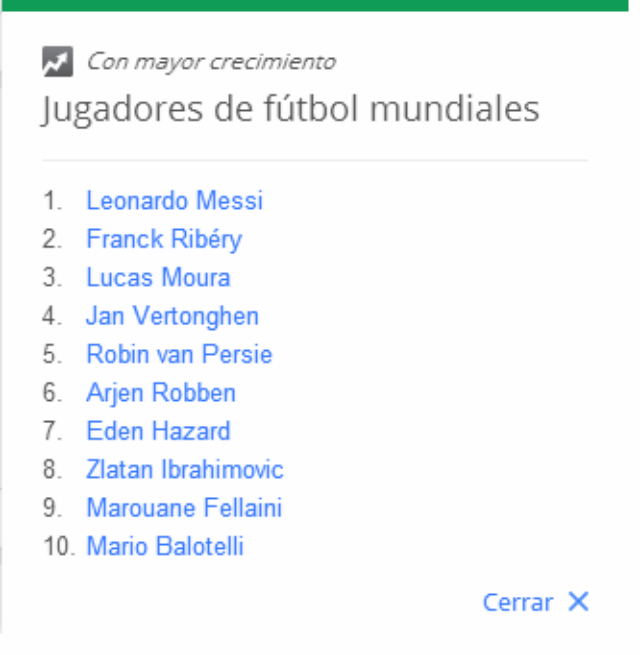Click the X close icon beside Cerrar
Screen dimensions: 640x655
click(578, 601)
